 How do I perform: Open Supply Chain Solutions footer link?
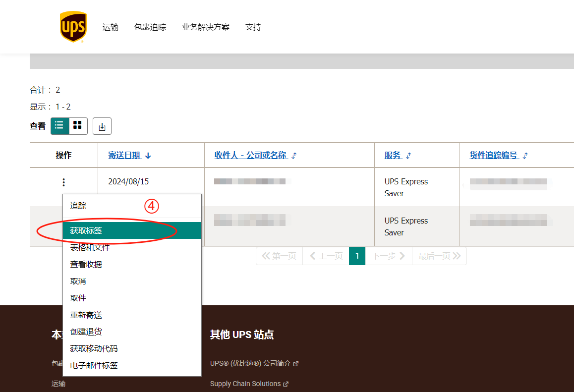[x=249, y=384]
